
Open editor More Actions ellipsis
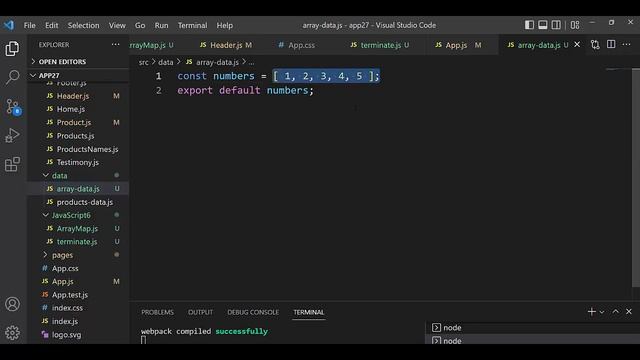point(627,44)
